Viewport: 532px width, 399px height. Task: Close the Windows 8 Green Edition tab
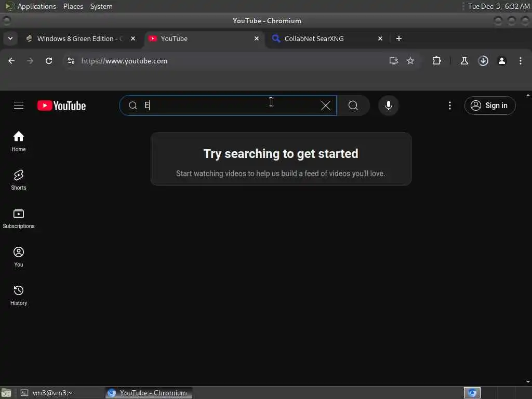click(x=133, y=38)
